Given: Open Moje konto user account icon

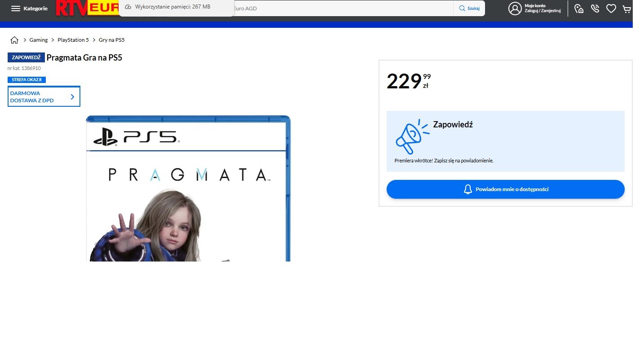Looking at the screenshot, I should click(x=515, y=9).
